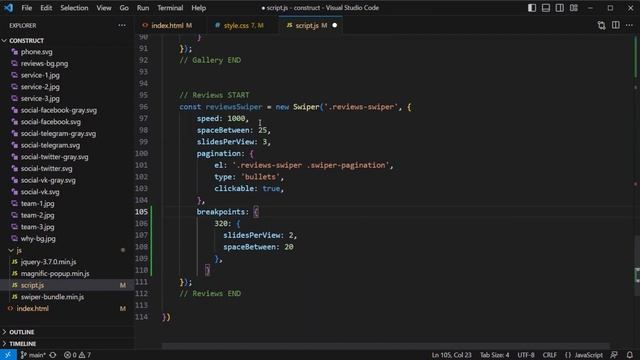Open phone.svg in the explorer
The height and width of the screenshot is (360, 640).
tap(36, 52)
